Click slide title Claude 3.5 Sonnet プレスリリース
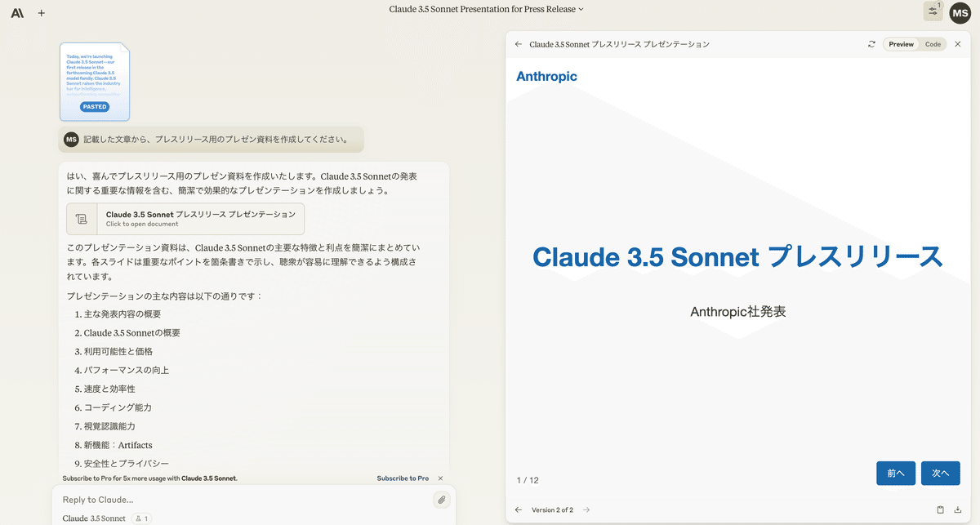The image size is (980, 525). coord(737,256)
